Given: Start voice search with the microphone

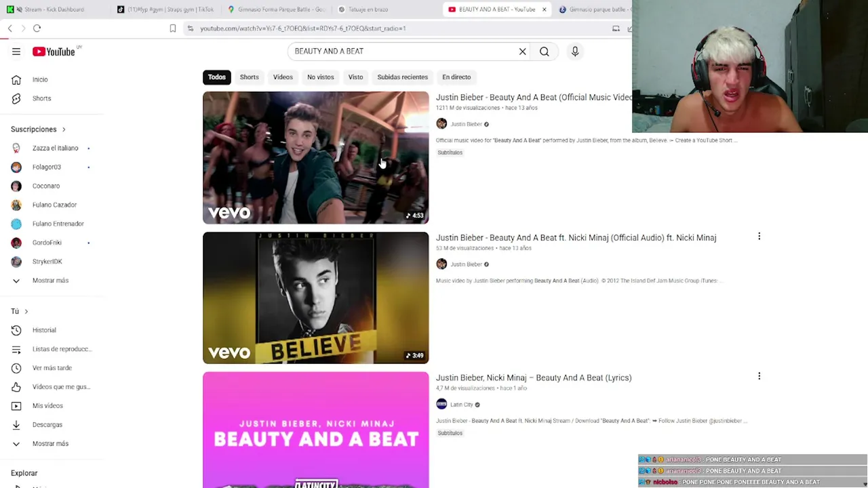Looking at the screenshot, I should pyautogui.click(x=575, y=52).
